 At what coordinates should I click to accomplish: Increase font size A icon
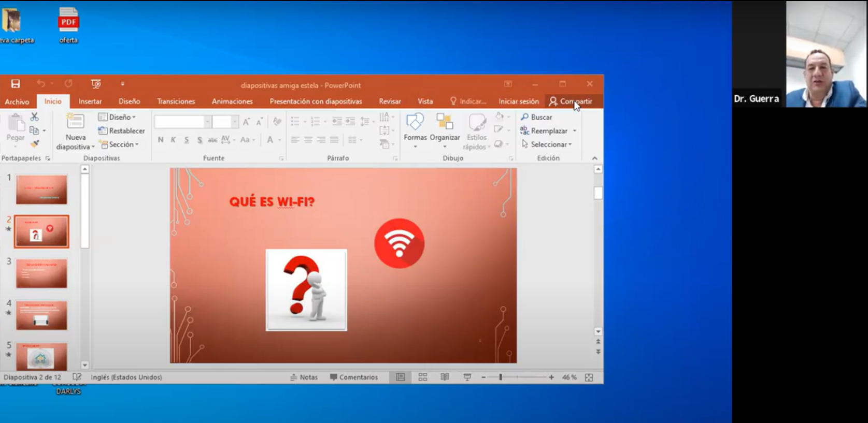coord(247,122)
